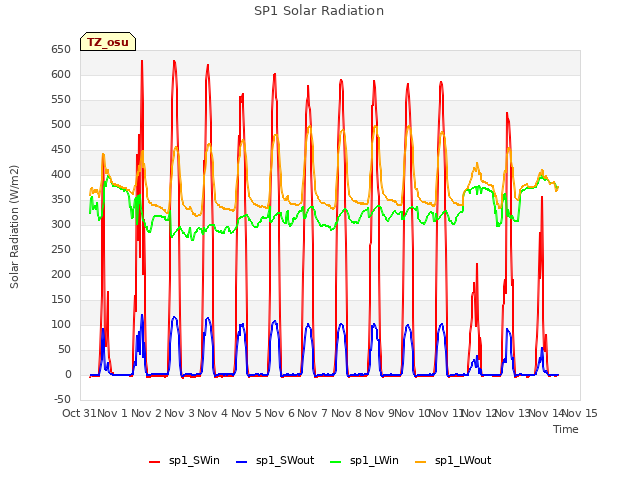Click the 100 y-axis tick label

61,324
